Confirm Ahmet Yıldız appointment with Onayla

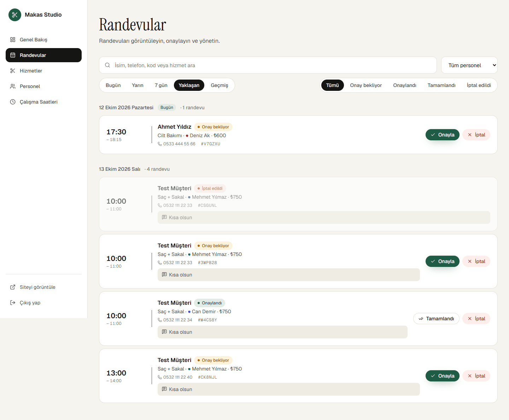coord(443,135)
